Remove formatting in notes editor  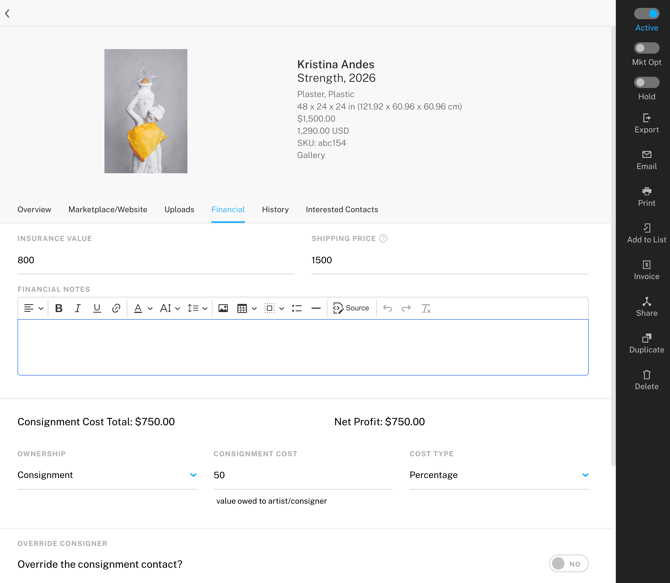point(426,308)
